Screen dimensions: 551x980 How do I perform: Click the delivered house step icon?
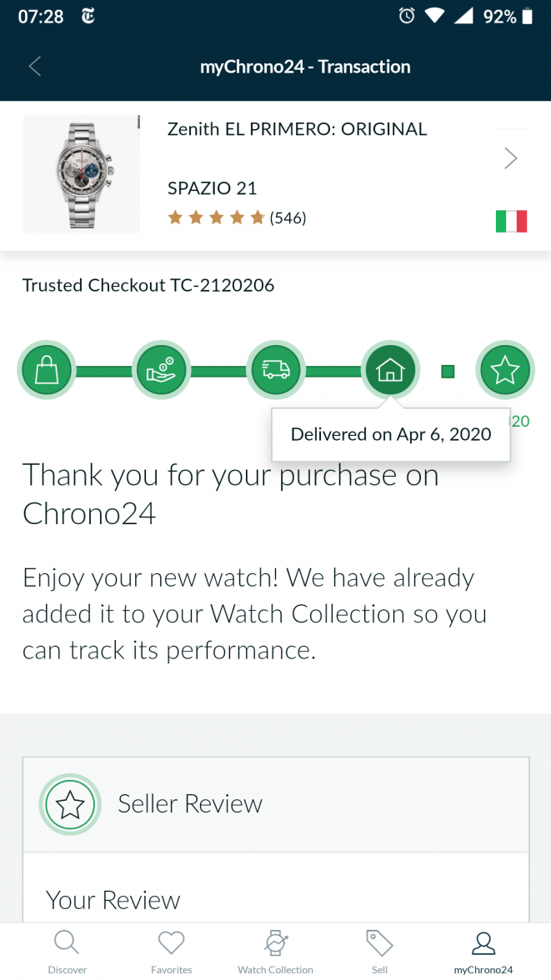(390, 370)
